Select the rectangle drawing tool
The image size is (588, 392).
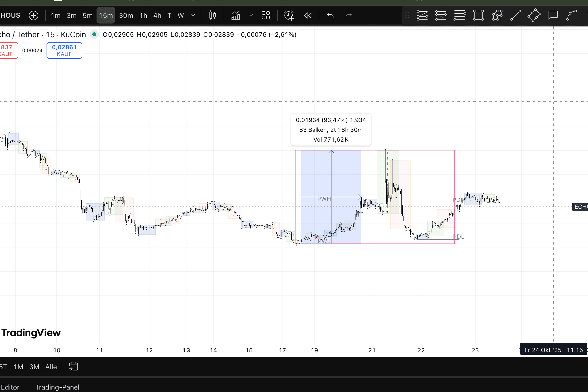point(478,15)
